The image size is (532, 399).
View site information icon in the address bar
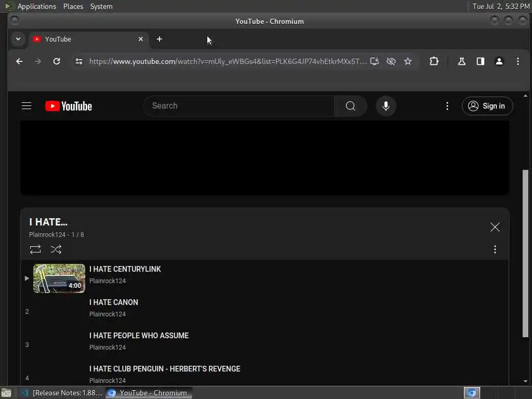pyautogui.click(x=79, y=61)
